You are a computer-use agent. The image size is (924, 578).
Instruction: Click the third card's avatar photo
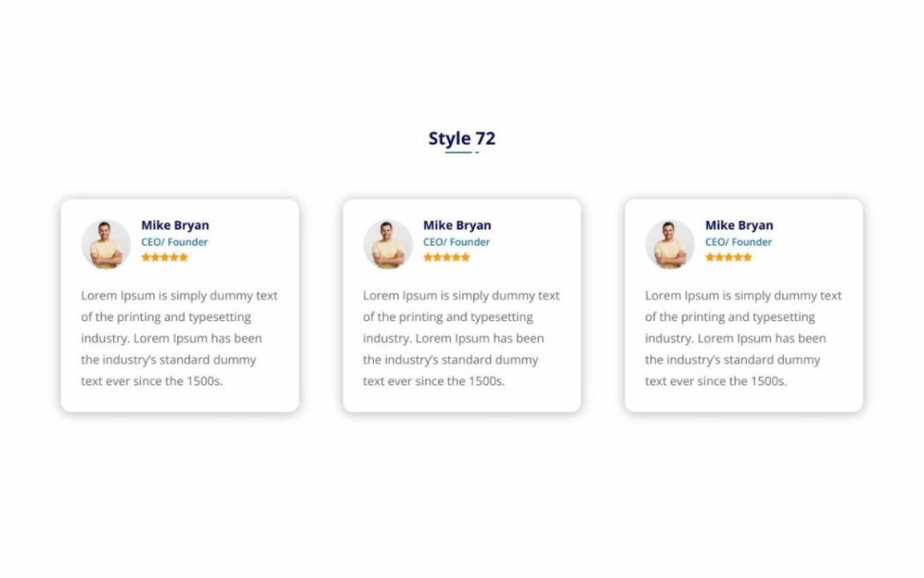coord(670,244)
